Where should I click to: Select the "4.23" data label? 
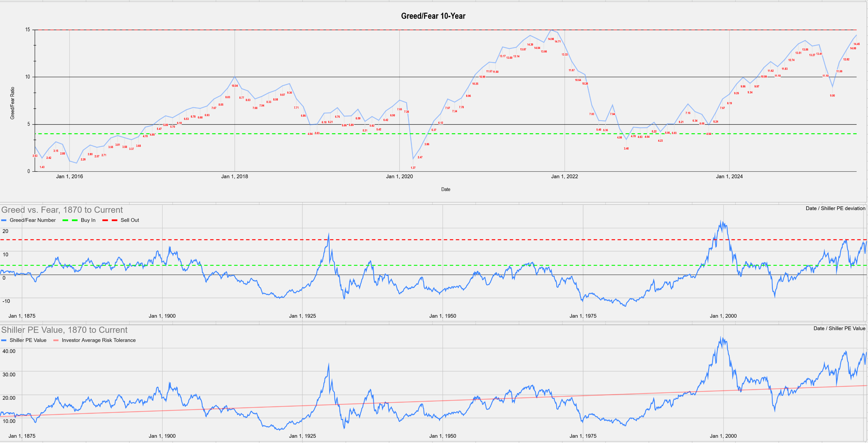(661, 141)
